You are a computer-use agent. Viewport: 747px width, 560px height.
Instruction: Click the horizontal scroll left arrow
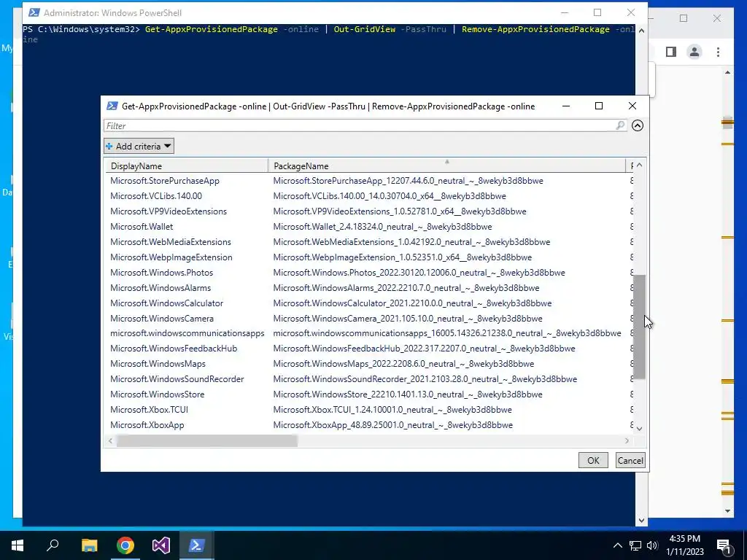(x=111, y=441)
